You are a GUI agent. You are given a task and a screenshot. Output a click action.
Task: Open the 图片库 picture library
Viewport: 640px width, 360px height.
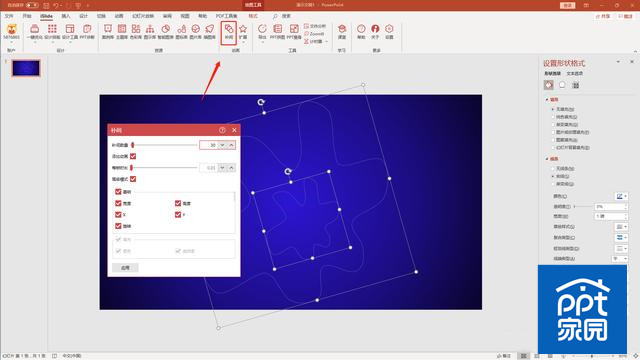coord(196,32)
